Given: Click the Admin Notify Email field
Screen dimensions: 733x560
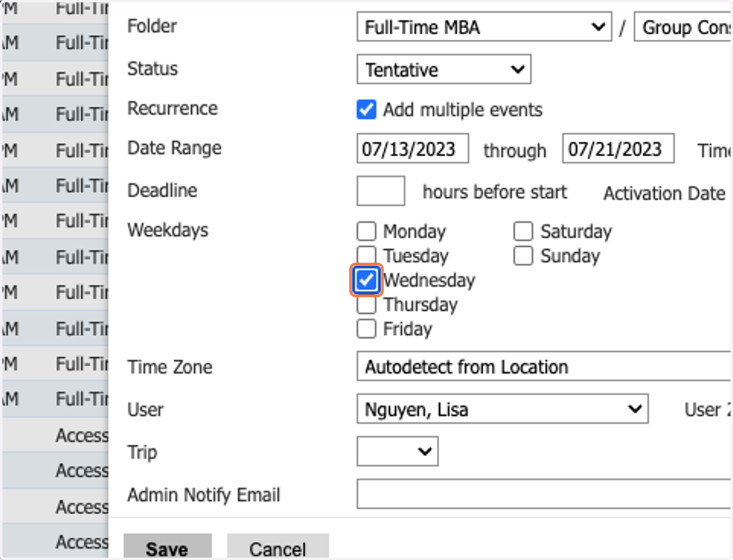Looking at the screenshot, I should [544, 494].
